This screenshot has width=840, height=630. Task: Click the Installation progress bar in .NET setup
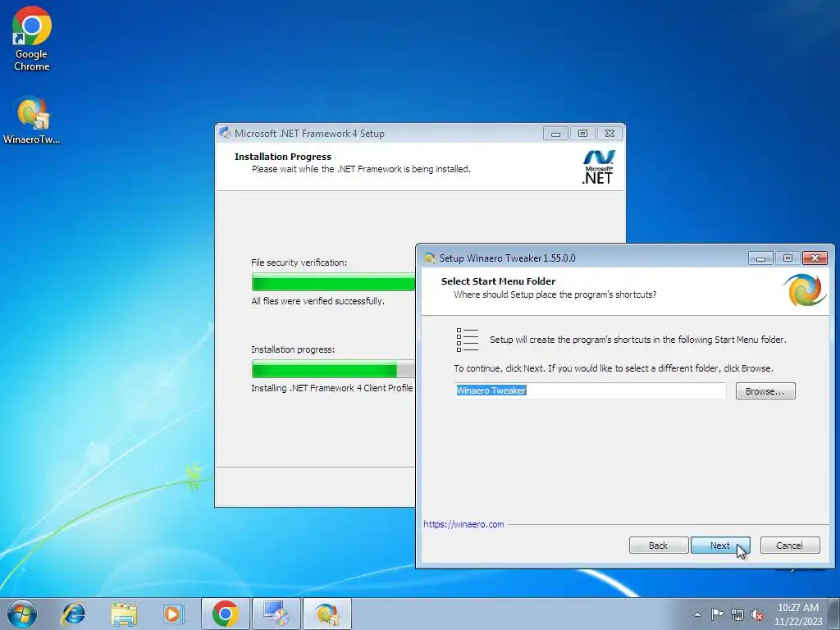[333, 368]
